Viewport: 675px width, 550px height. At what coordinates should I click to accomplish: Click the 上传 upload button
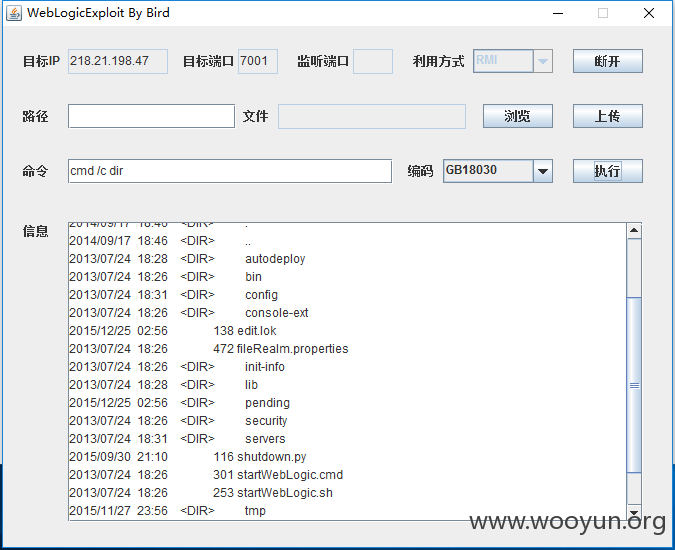[607, 116]
